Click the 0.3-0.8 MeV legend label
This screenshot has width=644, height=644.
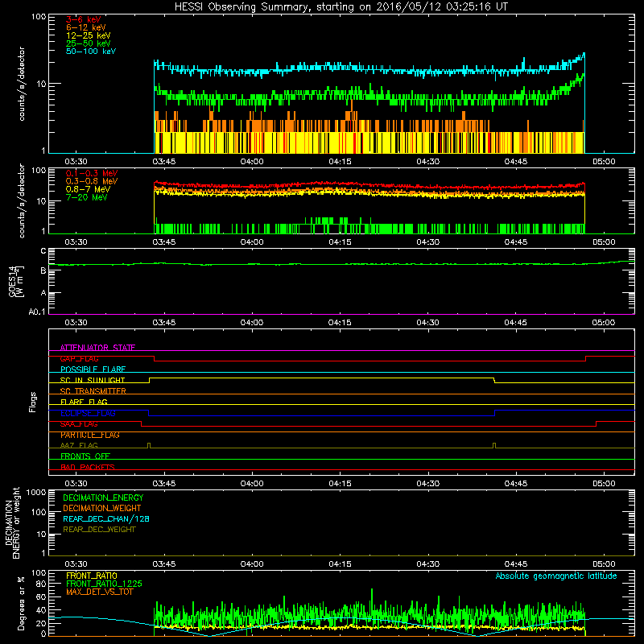point(92,181)
